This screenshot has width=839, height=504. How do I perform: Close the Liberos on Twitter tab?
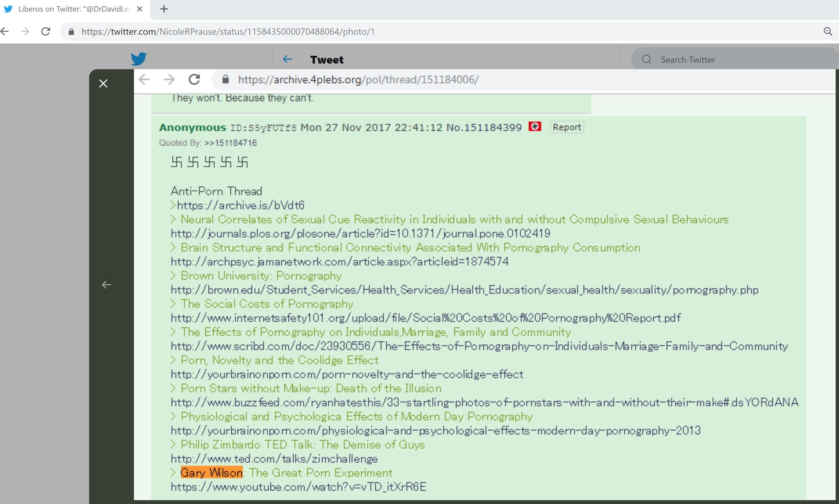click(139, 9)
